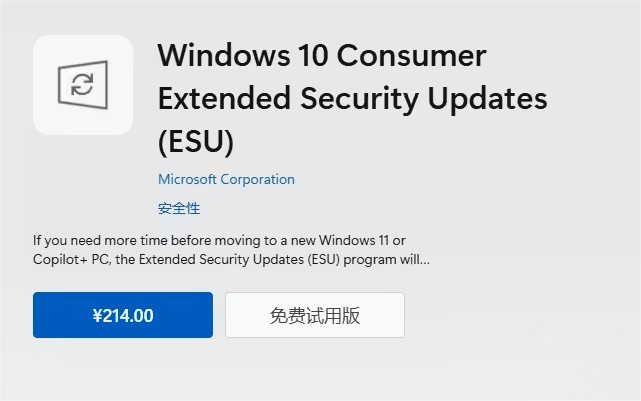
Task: Click "Windows 10 Consumer" in the title
Action: 321,54
